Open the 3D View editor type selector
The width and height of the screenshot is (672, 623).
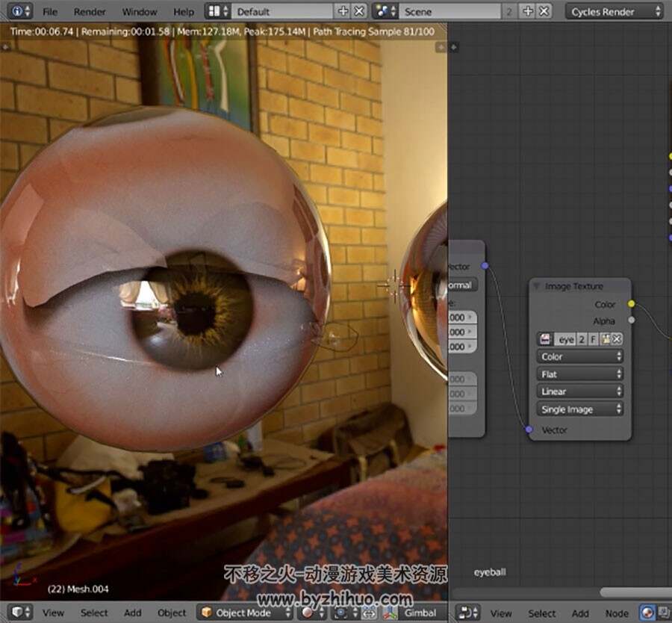[20, 612]
